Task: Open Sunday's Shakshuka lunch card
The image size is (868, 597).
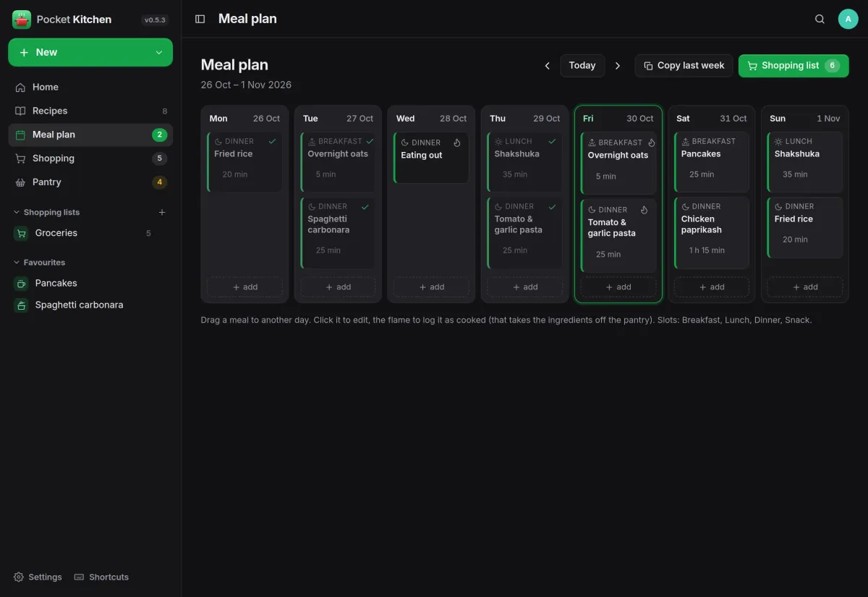Action: (x=805, y=162)
